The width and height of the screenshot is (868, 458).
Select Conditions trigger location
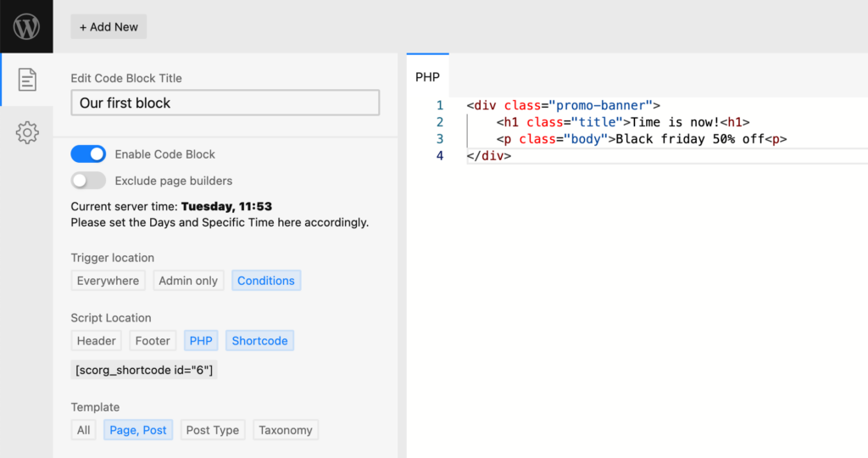tap(266, 281)
